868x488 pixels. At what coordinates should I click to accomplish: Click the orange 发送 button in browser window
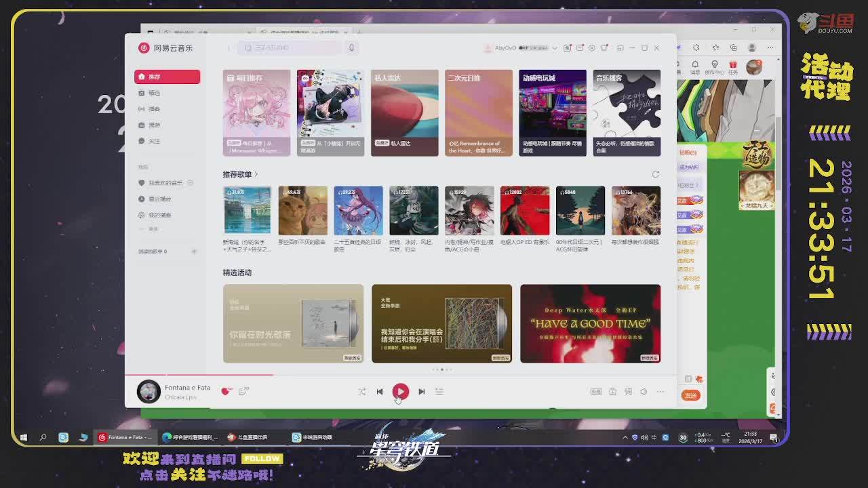[x=690, y=395]
